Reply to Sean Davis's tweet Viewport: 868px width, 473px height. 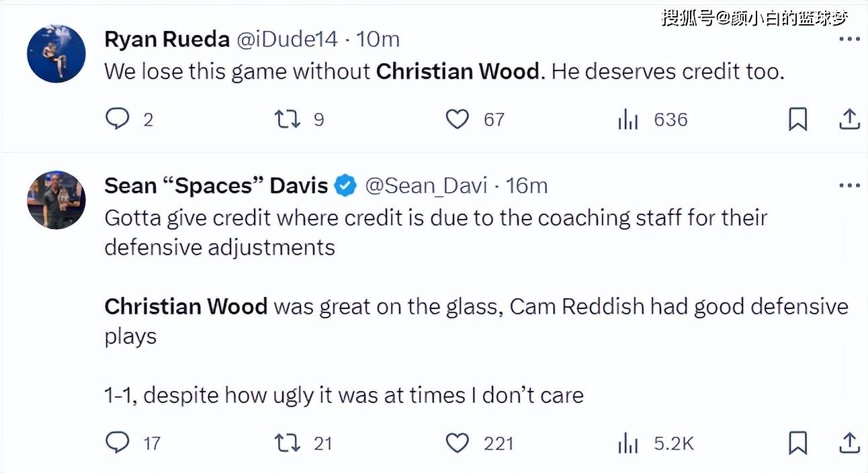click(x=118, y=443)
